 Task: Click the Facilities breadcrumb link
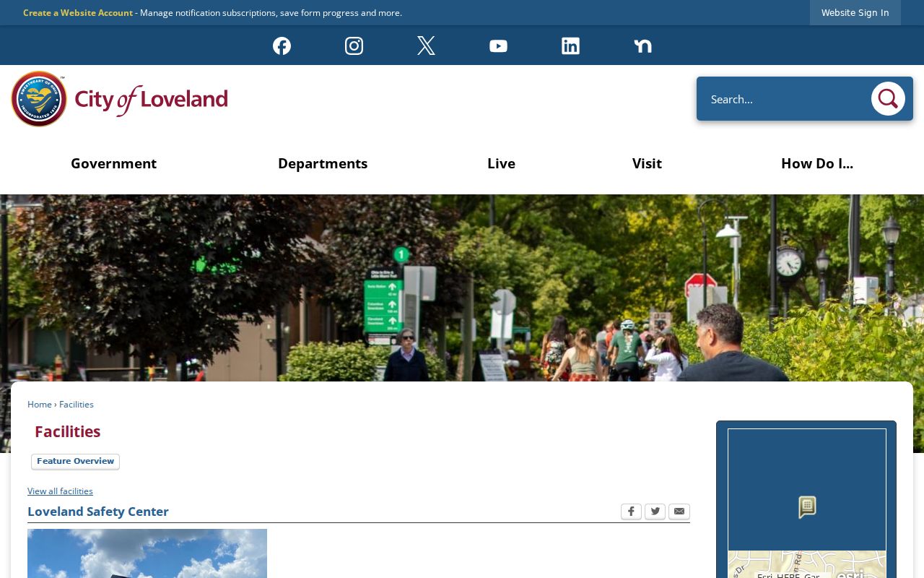[x=77, y=405]
